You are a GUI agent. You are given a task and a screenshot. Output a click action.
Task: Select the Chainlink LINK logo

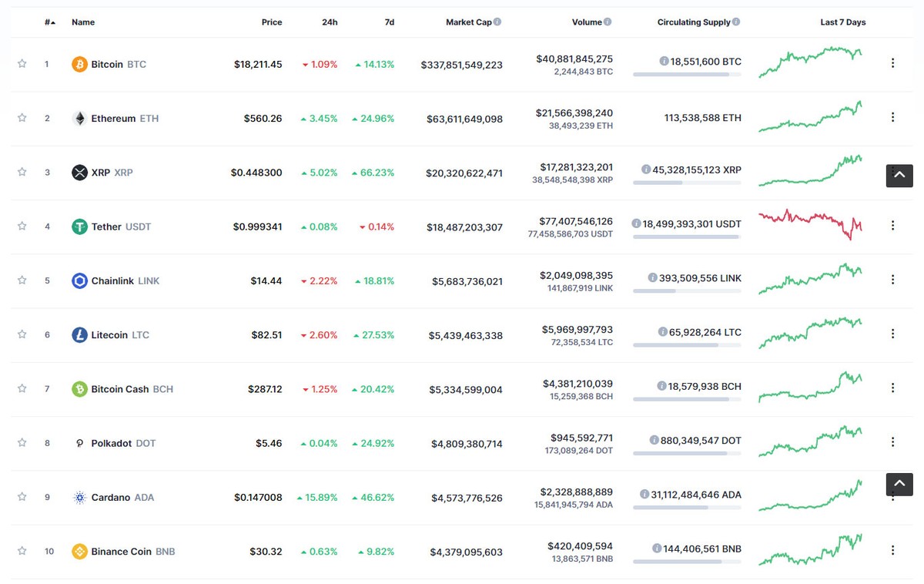click(x=78, y=280)
